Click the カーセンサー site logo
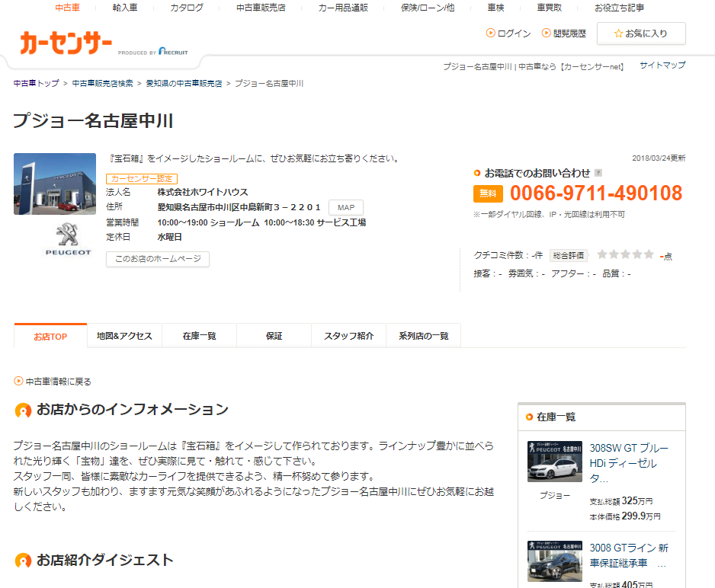The image size is (715, 588). click(x=66, y=43)
